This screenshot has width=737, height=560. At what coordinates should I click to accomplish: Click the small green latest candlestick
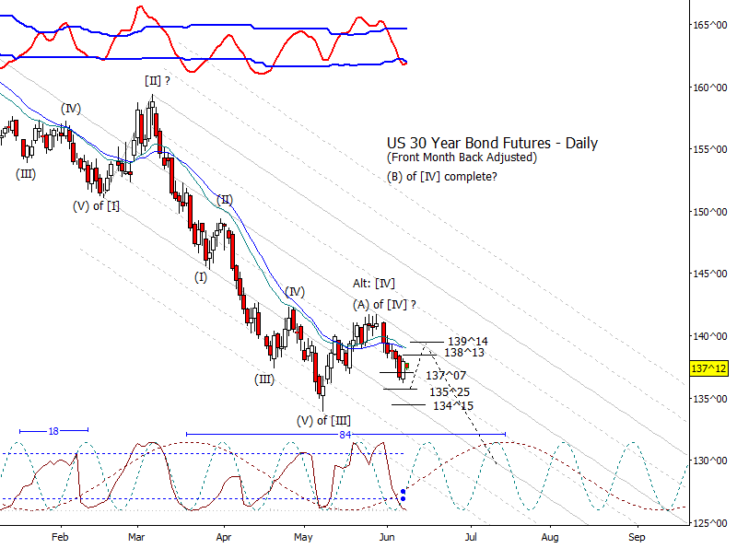407,366
